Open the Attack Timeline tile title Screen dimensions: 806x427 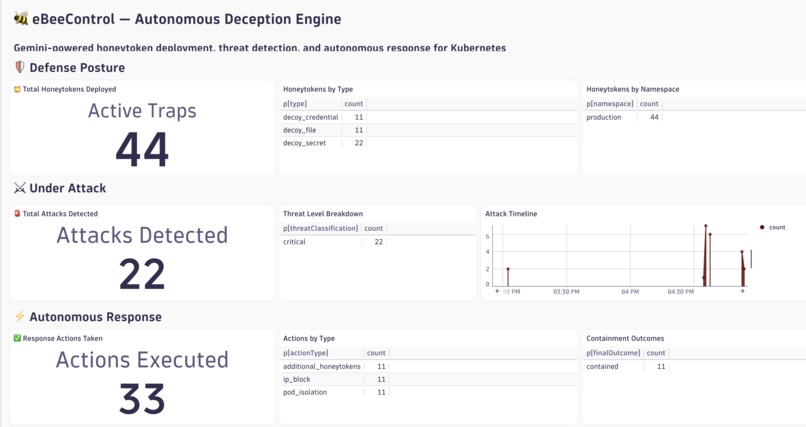point(511,214)
